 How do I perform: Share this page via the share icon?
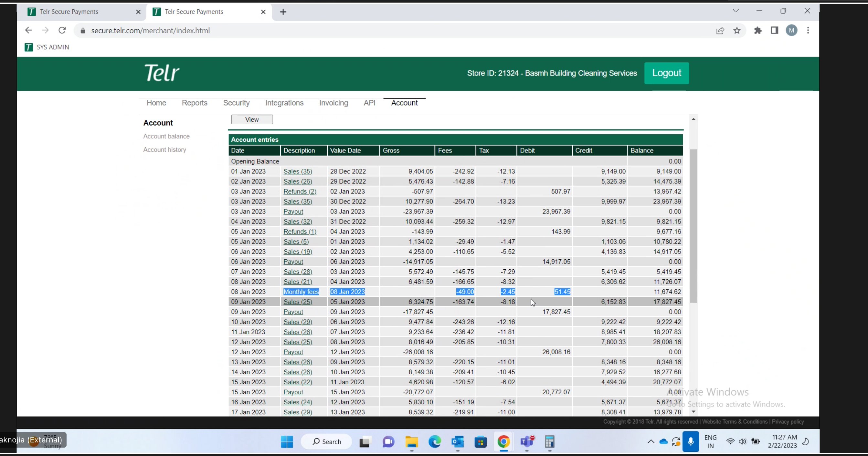(720, 31)
